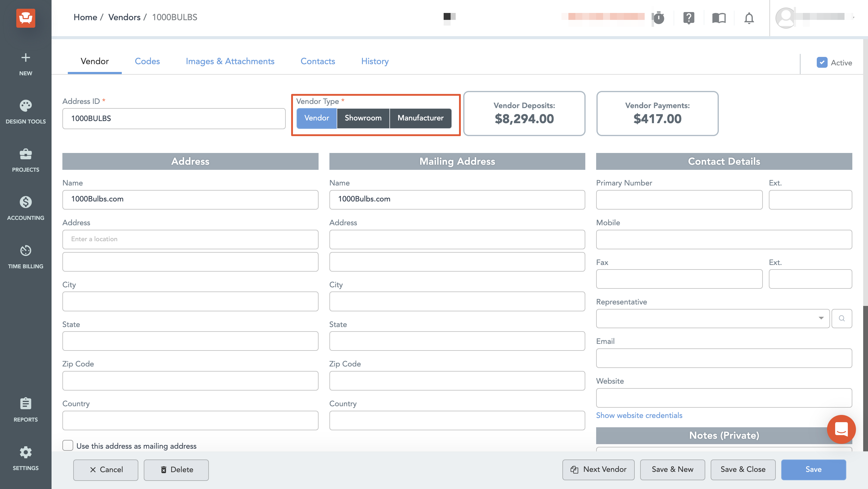The height and width of the screenshot is (489, 868).
Task: Click the Delete button
Action: click(x=176, y=469)
